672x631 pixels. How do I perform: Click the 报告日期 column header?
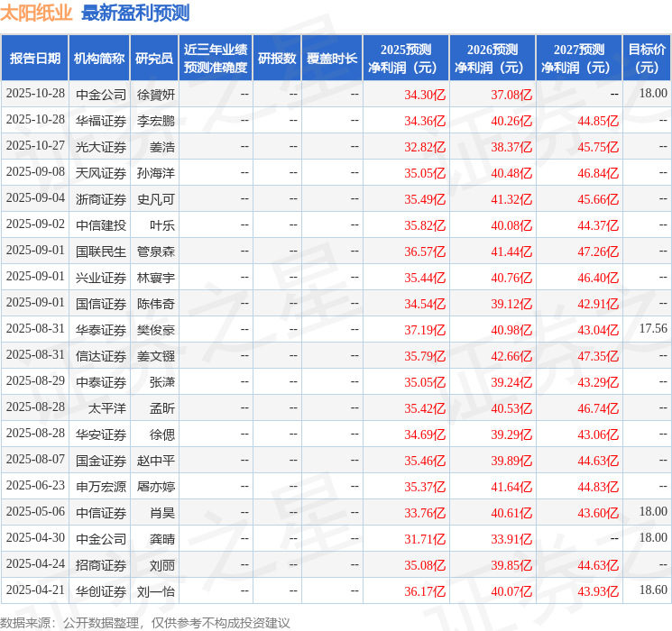pyautogui.click(x=34, y=59)
